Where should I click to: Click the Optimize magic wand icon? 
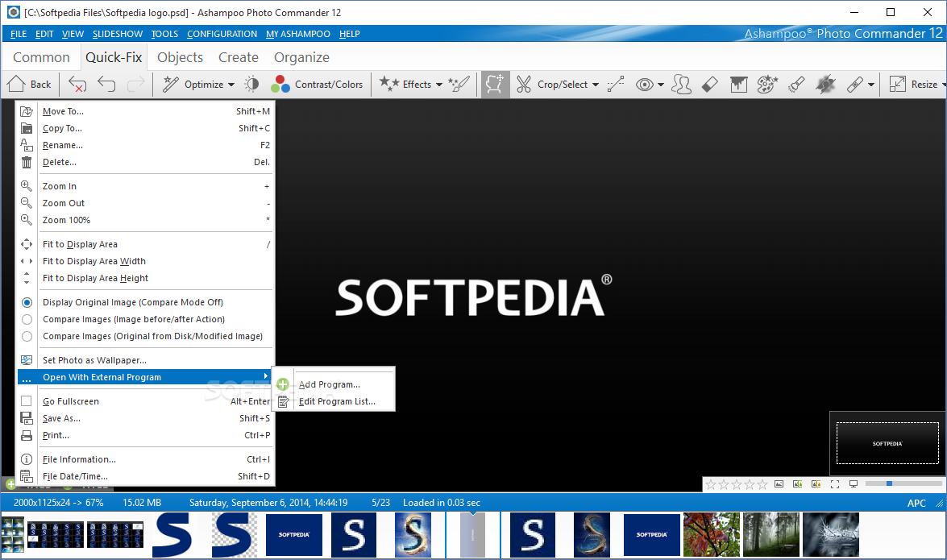[171, 85]
